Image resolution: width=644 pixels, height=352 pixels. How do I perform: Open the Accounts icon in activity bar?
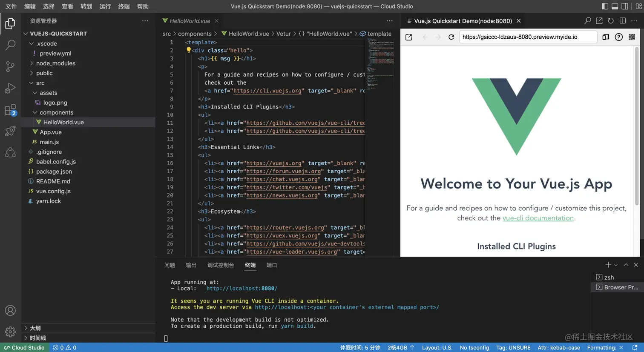[10, 310]
